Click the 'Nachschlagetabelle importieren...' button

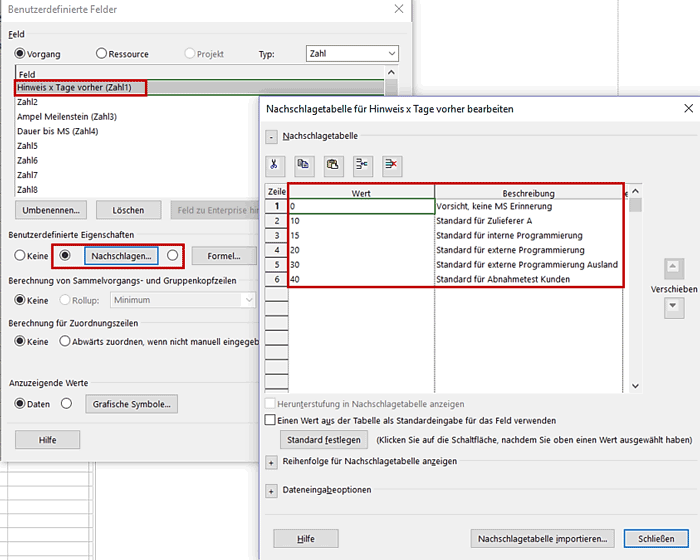[540, 538]
